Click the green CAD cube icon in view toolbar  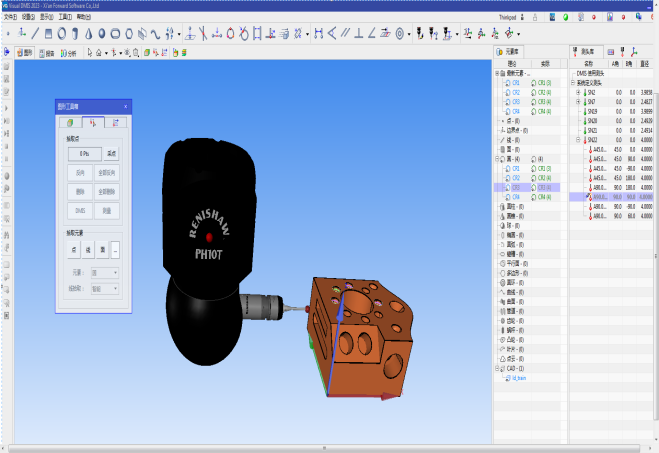click(147, 53)
